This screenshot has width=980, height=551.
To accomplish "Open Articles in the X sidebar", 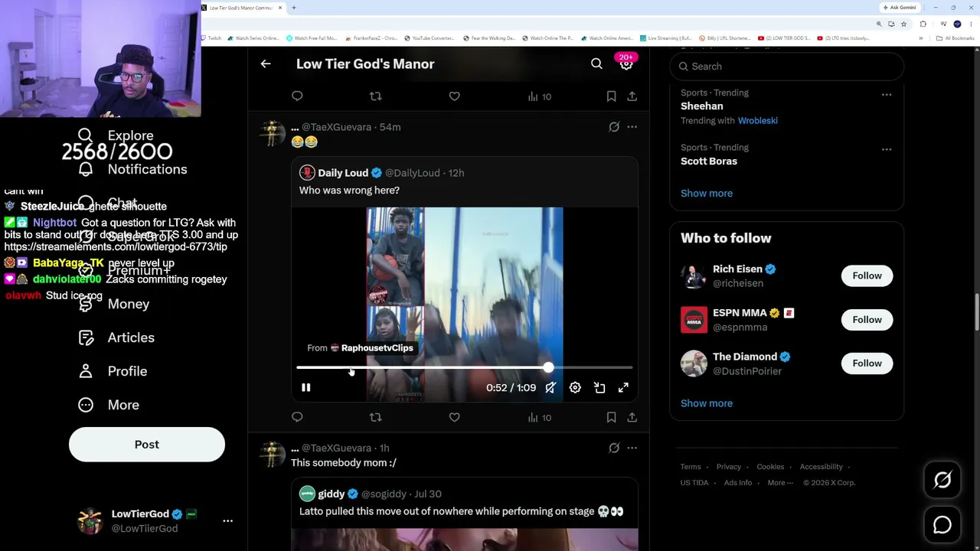I will click(116, 337).
